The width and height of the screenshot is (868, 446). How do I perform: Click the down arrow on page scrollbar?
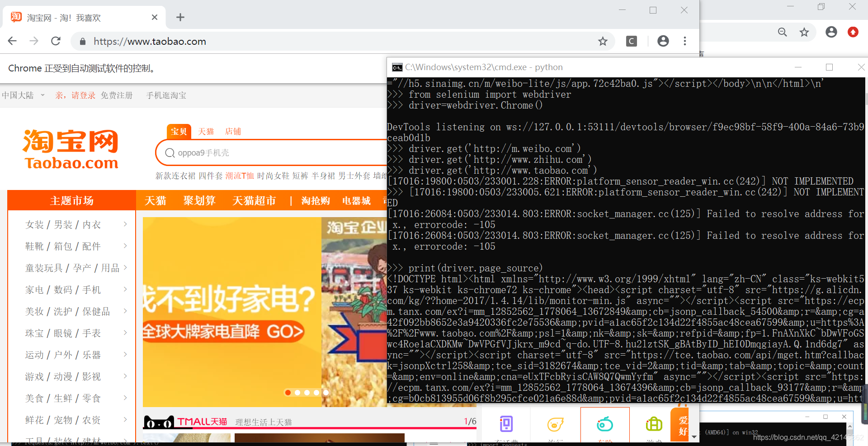point(694,437)
